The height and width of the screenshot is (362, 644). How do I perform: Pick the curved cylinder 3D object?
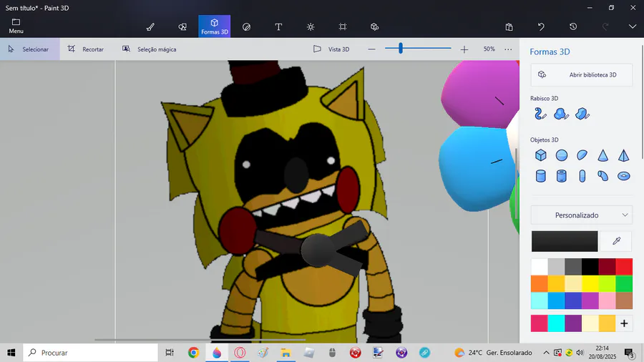pos(603,176)
